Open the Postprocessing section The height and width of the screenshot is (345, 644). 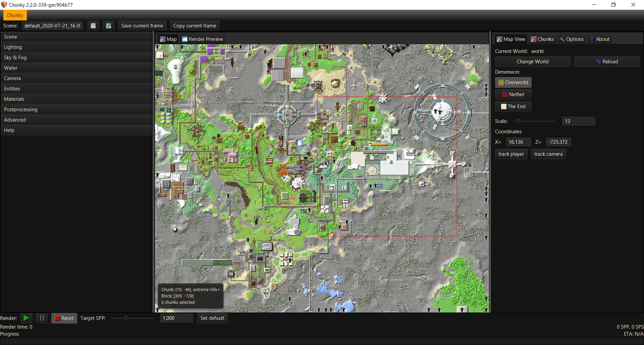pos(76,110)
